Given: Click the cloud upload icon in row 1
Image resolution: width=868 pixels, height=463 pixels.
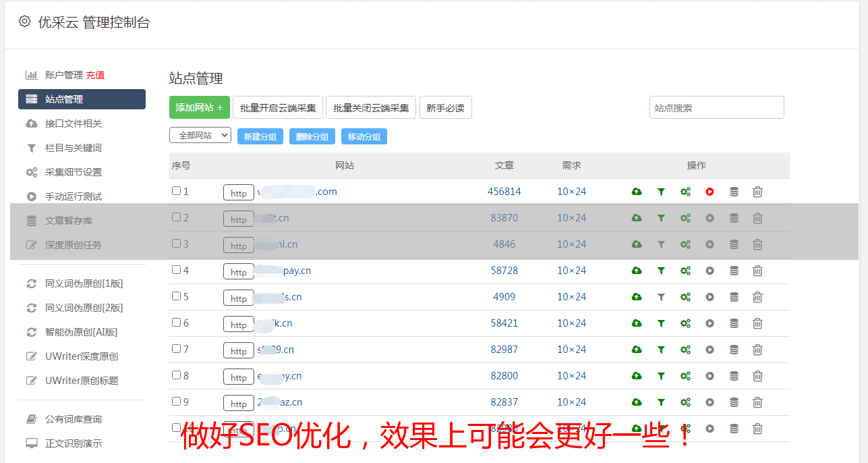Looking at the screenshot, I should click(x=637, y=192).
